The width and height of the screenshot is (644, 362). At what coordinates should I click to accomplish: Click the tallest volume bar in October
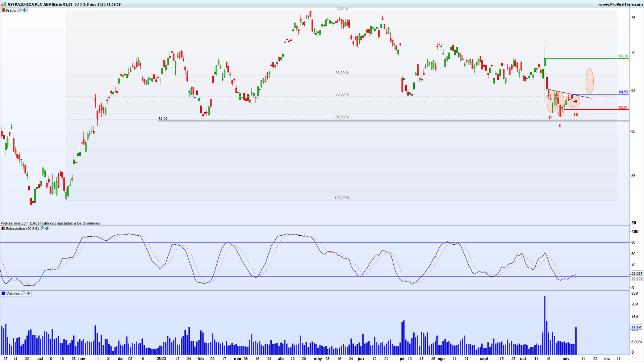click(x=545, y=325)
